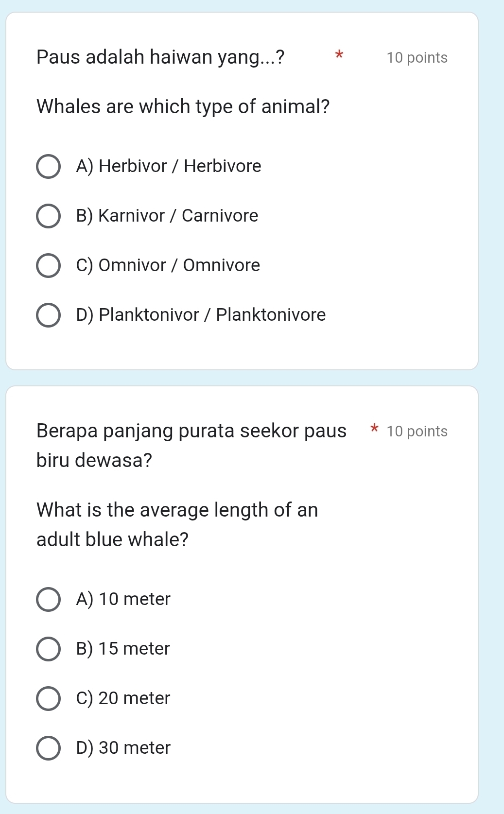Click the red required asterisk on whale type question
Screen dimensions: 504x814
click(x=340, y=54)
